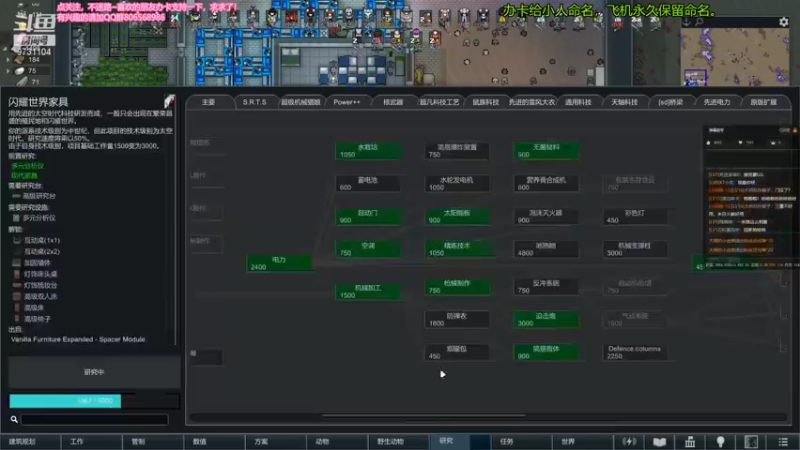Open the 先进电力 research tab
800x450 pixels.
pyautogui.click(x=716, y=102)
